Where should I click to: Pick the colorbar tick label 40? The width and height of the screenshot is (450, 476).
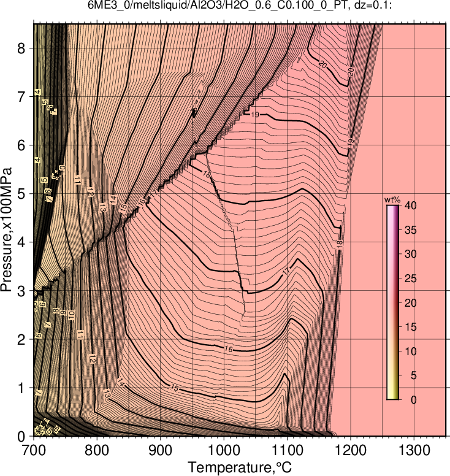point(411,205)
